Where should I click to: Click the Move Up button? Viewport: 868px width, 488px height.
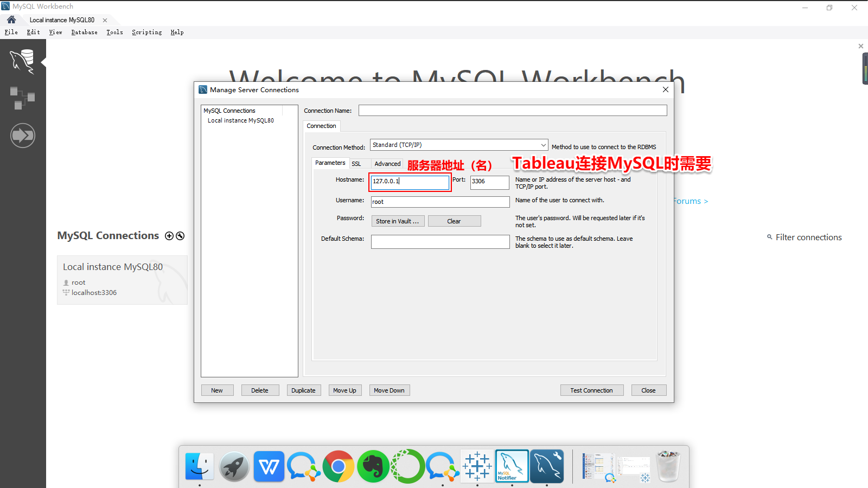coord(345,390)
